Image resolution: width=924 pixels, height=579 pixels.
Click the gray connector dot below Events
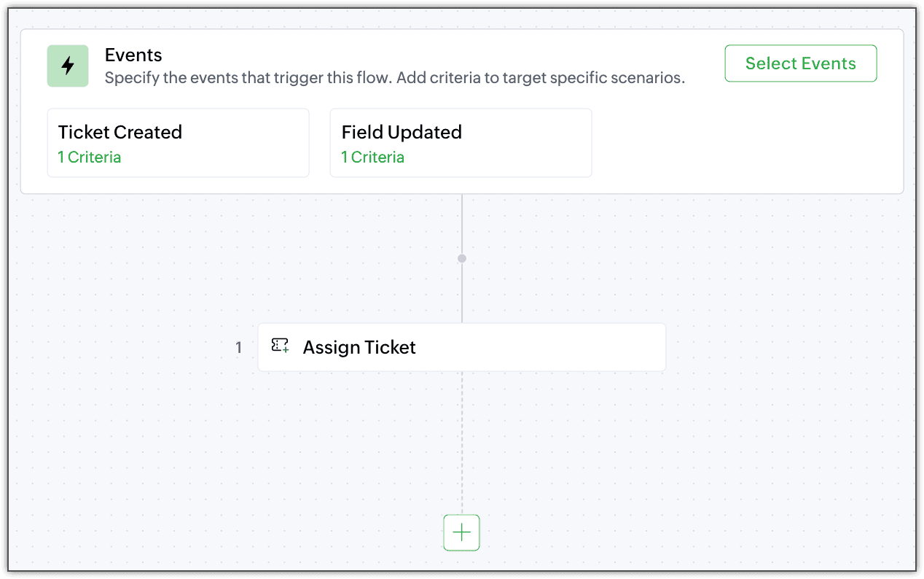(x=462, y=258)
